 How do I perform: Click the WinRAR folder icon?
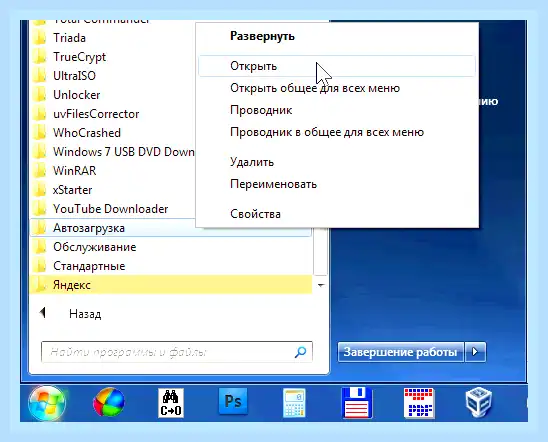(x=39, y=171)
